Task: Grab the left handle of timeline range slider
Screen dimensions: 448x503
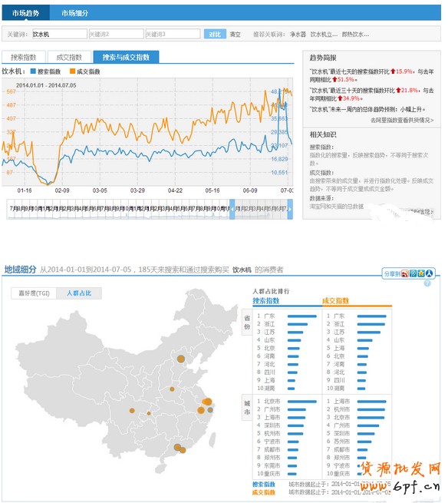Action: coord(232,209)
